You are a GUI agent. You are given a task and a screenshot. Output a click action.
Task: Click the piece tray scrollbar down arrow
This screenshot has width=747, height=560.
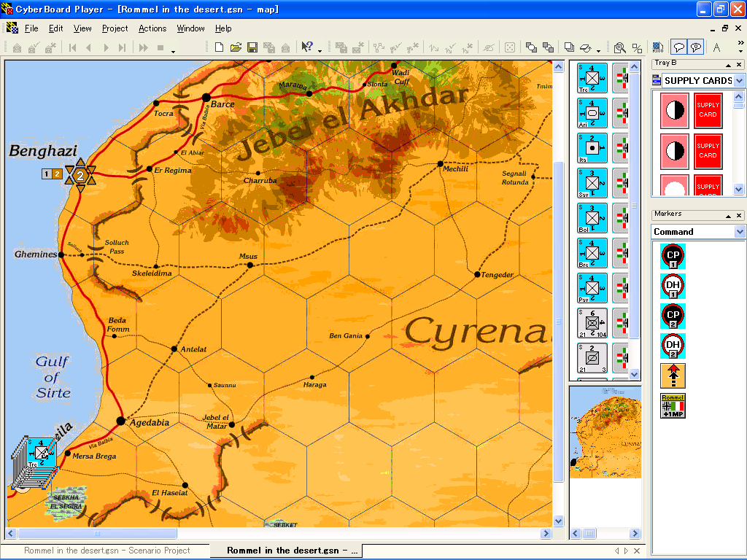tap(634, 374)
